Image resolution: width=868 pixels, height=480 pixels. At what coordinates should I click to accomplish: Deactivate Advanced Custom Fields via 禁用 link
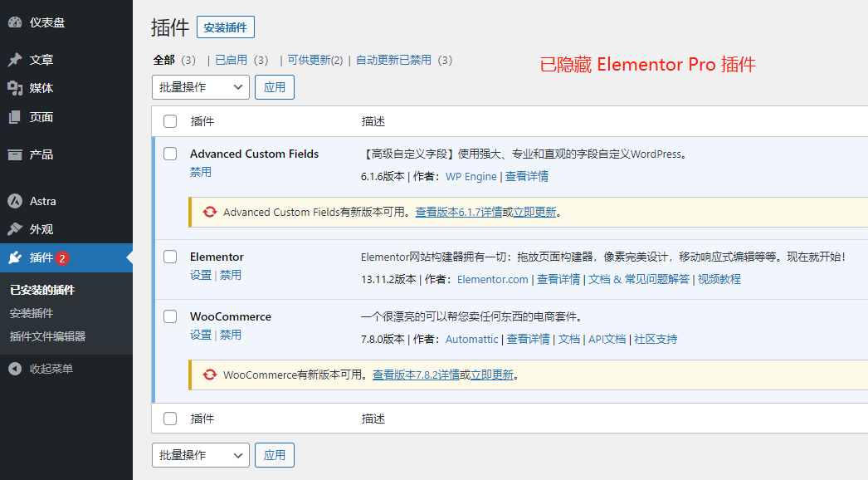(x=200, y=172)
